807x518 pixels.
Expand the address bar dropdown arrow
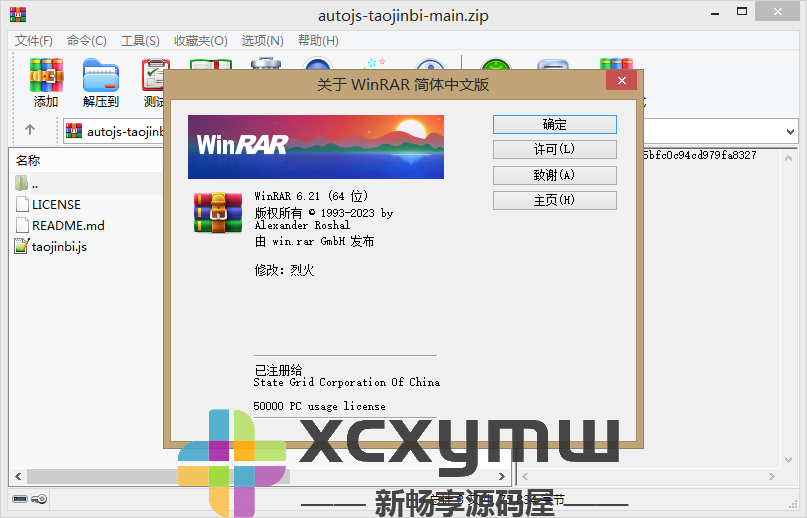click(x=790, y=132)
